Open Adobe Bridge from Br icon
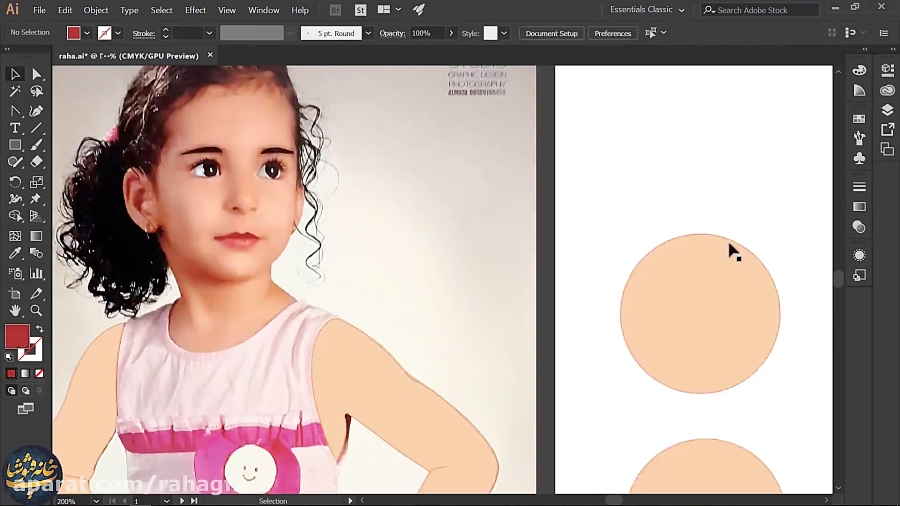Image resolution: width=900 pixels, height=506 pixels. coord(335,10)
